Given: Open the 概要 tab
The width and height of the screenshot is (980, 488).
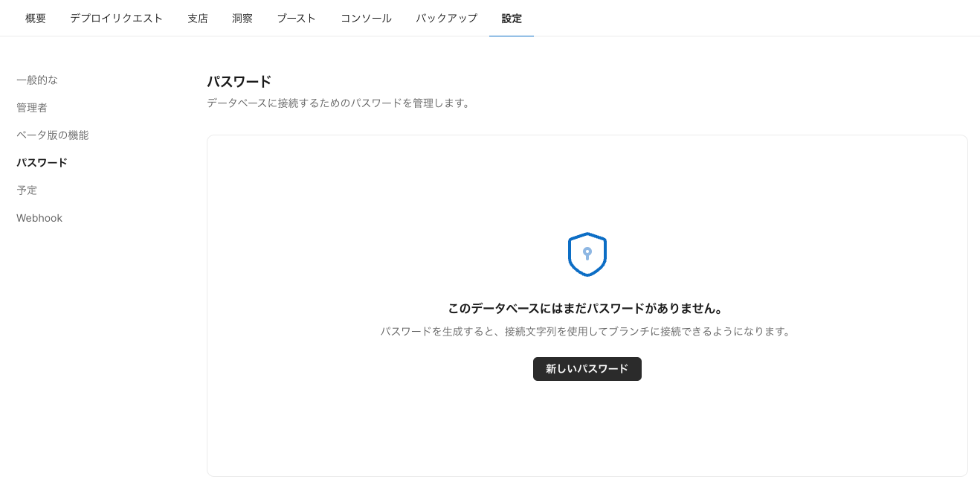Looking at the screenshot, I should point(36,19).
